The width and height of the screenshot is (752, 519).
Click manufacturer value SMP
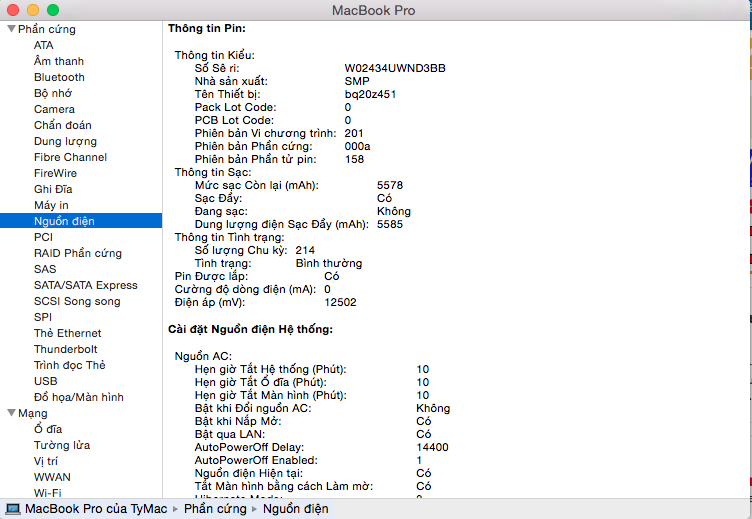click(x=357, y=81)
